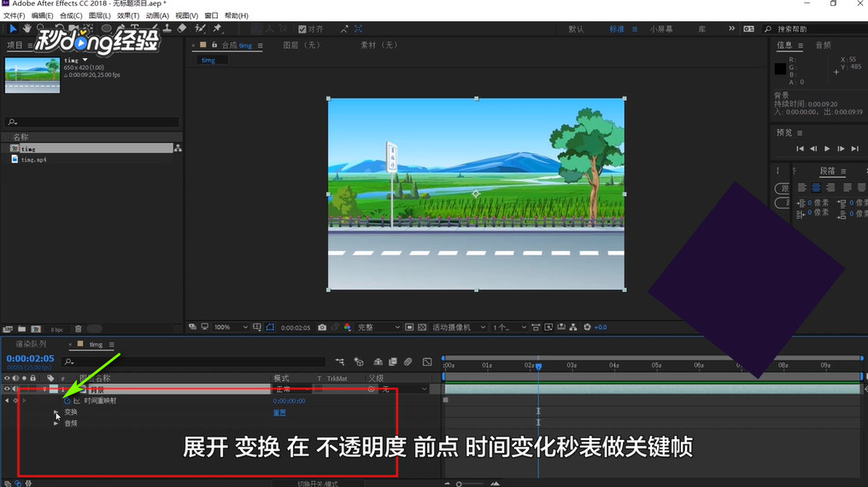The image size is (868, 487).
Task: Toggle region of interest button
Action: 409,327
